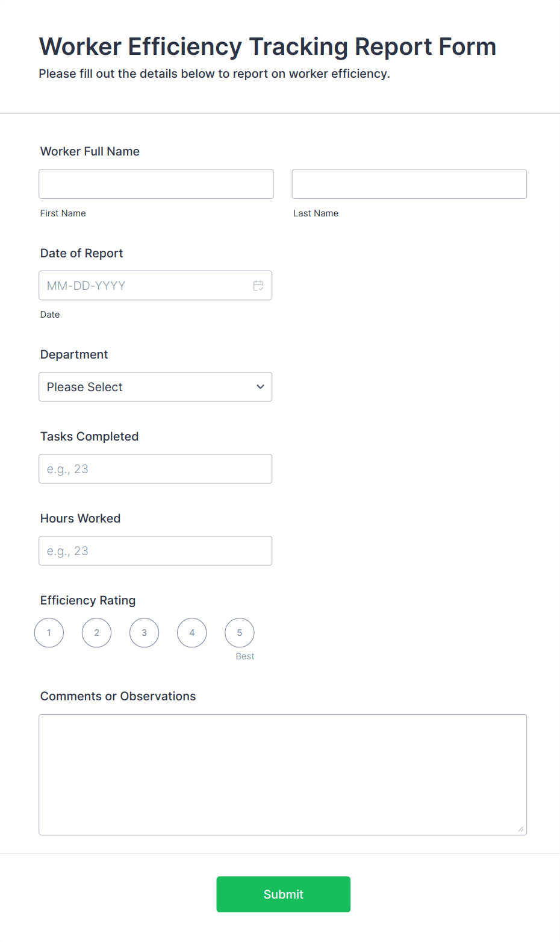The width and height of the screenshot is (560, 942).
Task: Select efficiency rating 4
Action: click(x=191, y=632)
